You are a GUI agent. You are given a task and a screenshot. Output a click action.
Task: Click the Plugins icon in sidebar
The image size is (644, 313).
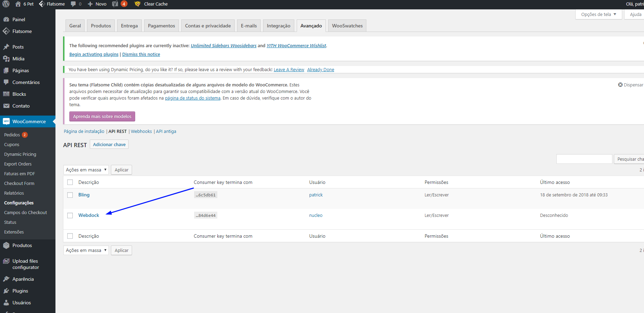point(6,291)
